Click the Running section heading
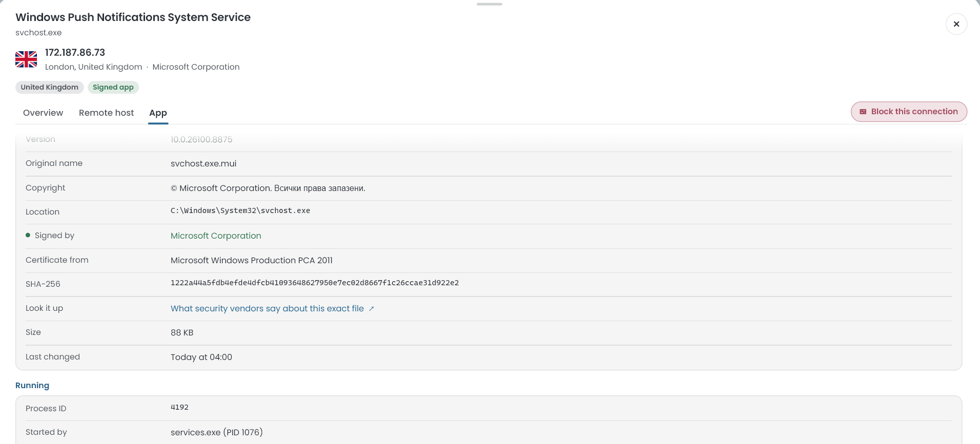The height and width of the screenshot is (444, 980). [x=32, y=385]
